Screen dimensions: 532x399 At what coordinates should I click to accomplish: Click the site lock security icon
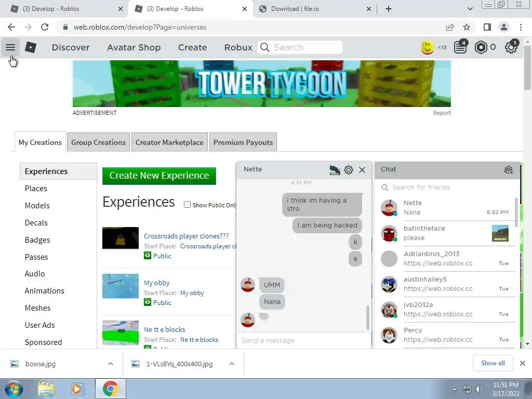65,27
